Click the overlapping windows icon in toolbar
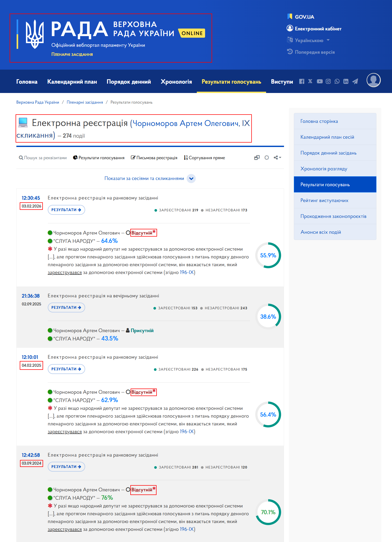Screen dimensions: 392x542 [257, 158]
